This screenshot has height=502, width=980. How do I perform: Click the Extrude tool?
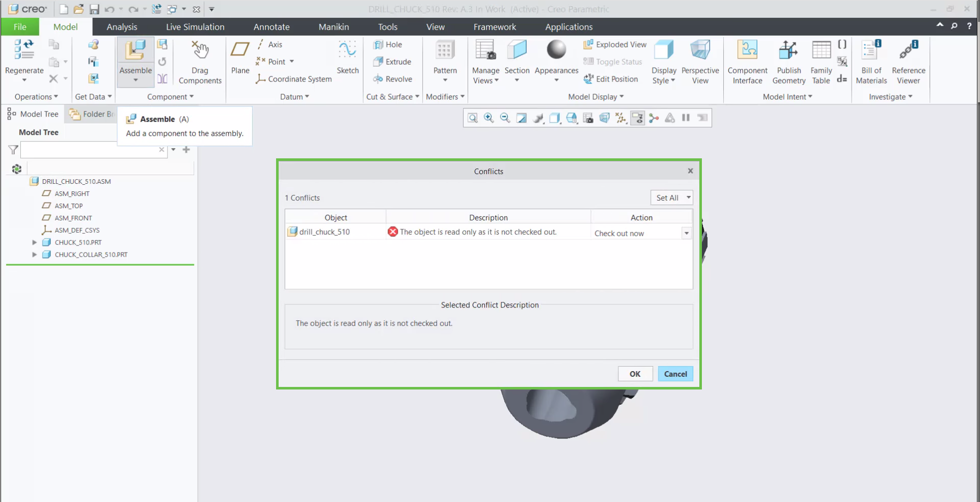392,62
